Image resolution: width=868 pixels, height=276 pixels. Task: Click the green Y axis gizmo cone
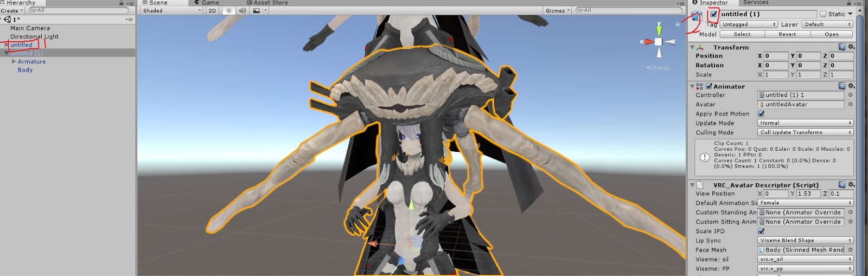659,30
